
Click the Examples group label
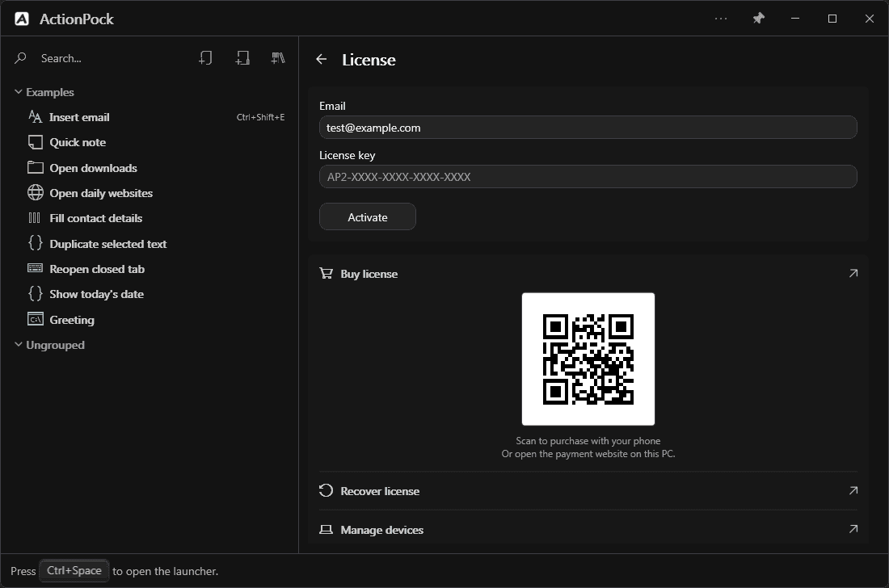(x=50, y=92)
